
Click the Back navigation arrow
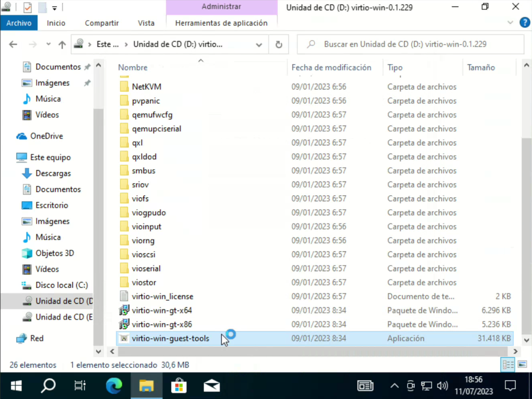point(13,44)
